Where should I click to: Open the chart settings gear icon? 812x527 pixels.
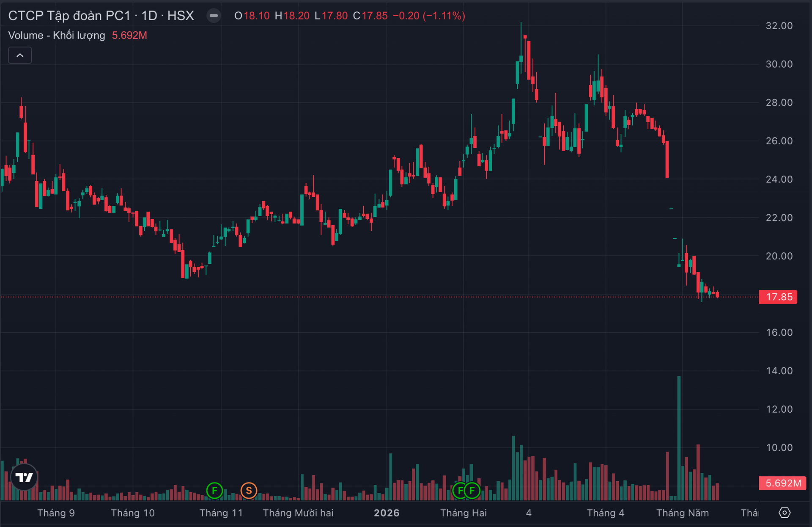pyautogui.click(x=785, y=513)
